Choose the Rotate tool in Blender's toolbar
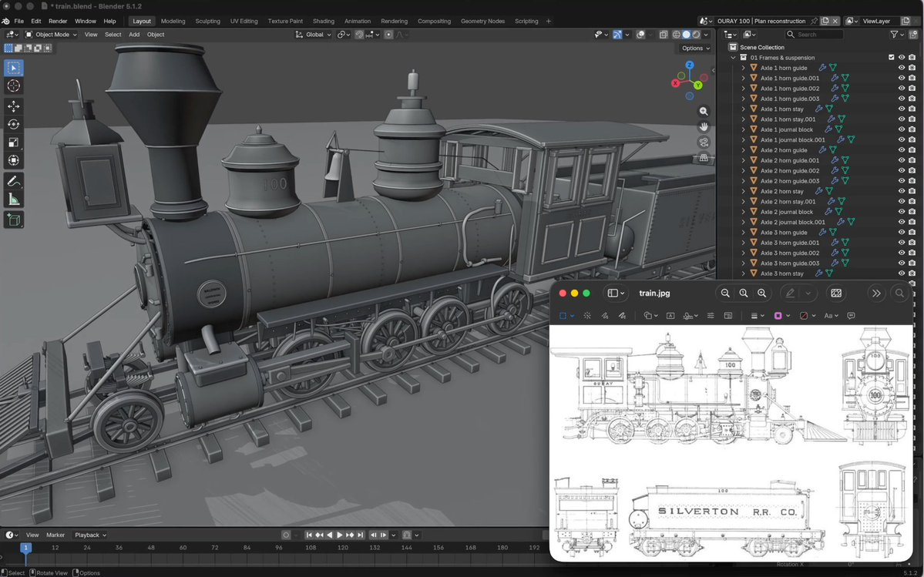The width and height of the screenshot is (924, 577). point(14,124)
